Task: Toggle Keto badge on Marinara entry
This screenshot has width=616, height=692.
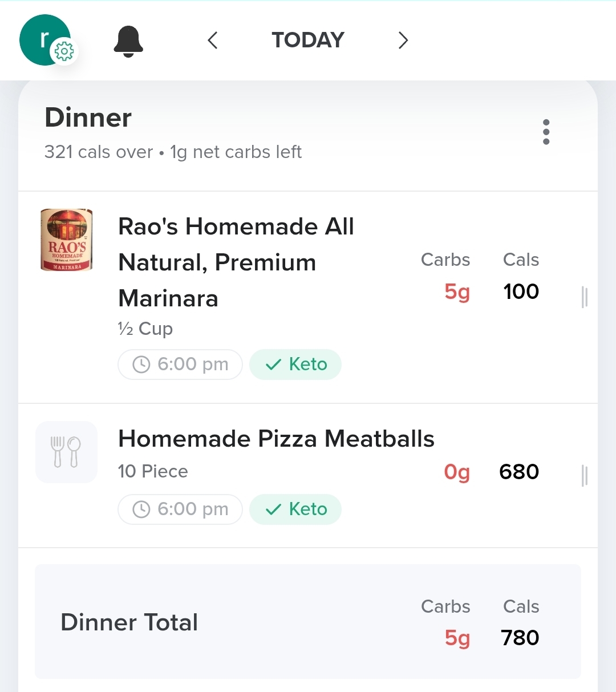Action: (x=295, y=364)
